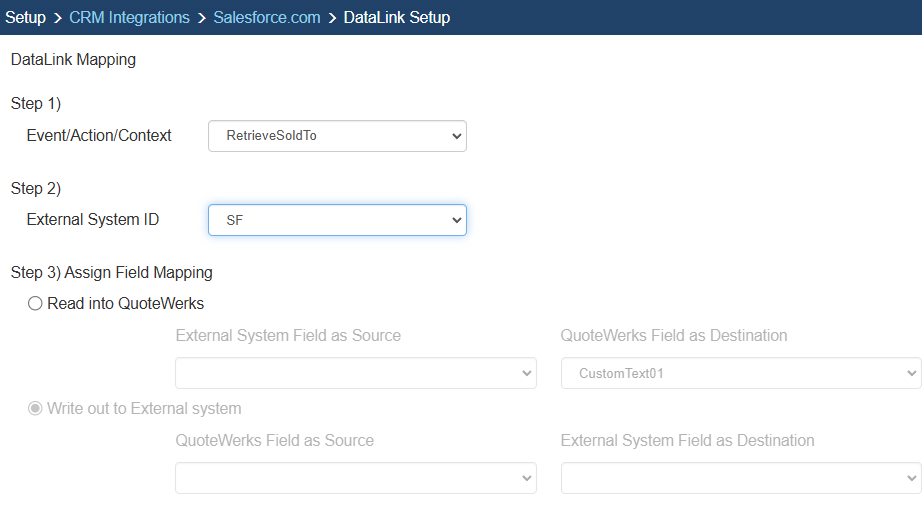Click the External System ID label text

(93, 220)
